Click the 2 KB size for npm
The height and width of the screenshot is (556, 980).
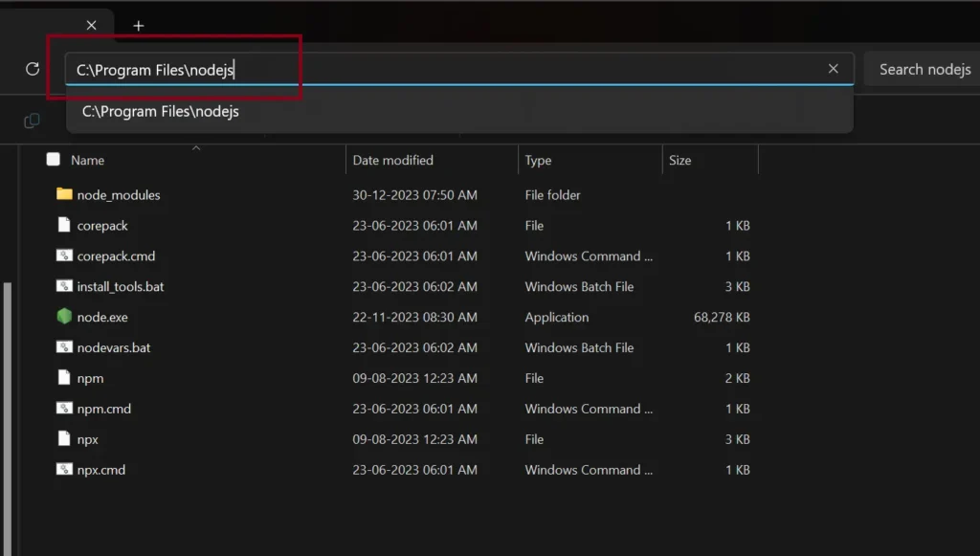click(738, 379)
